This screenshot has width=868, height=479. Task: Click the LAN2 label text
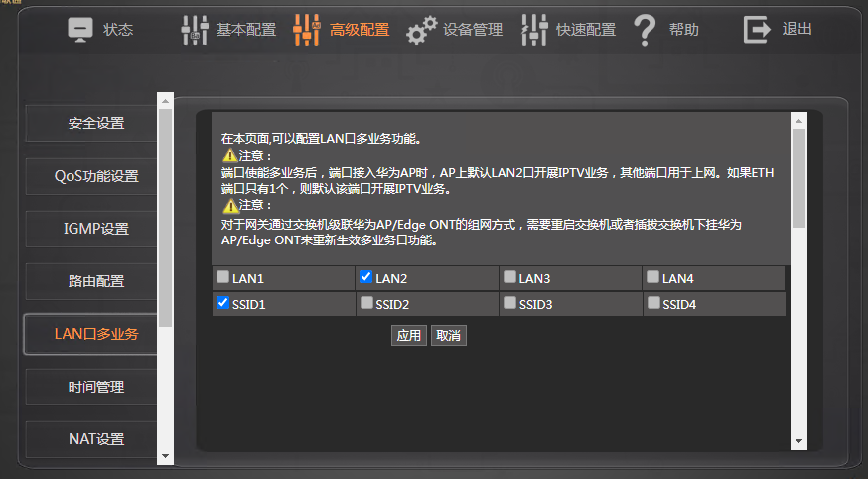(391, 278)
